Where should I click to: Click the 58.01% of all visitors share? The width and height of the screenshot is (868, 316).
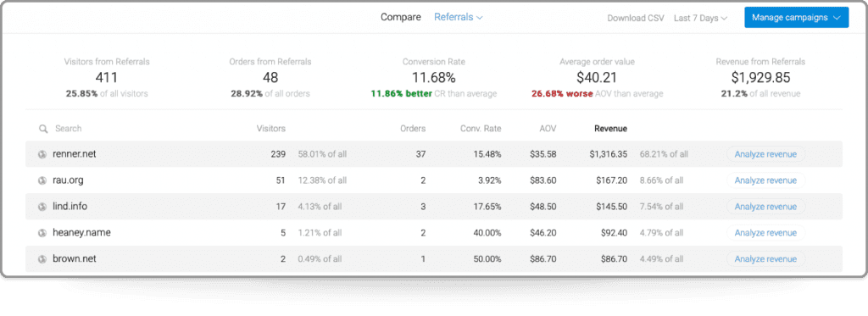[322, 154]
